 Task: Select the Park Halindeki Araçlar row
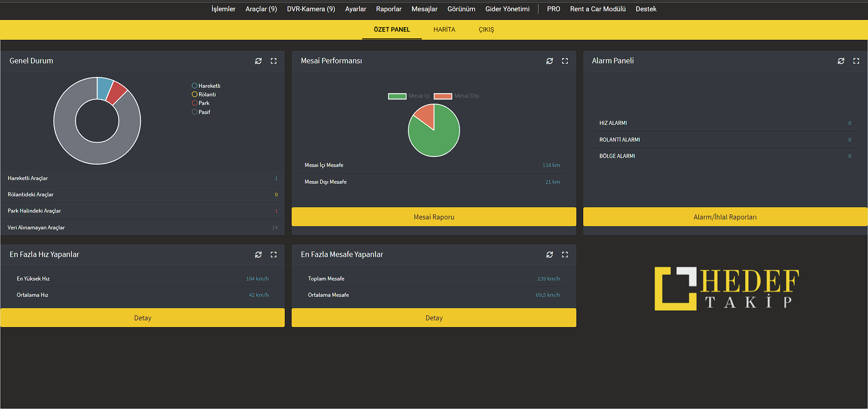click(143, 211)
